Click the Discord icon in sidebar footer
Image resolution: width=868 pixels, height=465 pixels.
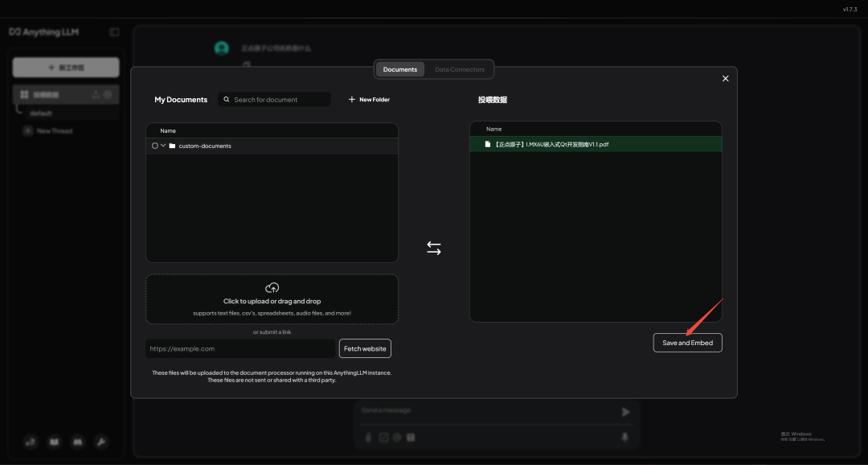click(x=77, y=442)
